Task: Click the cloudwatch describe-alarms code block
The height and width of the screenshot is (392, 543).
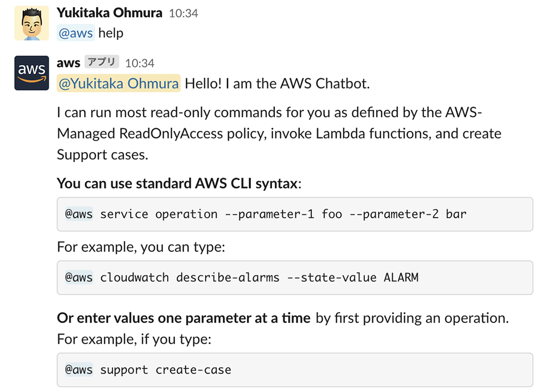Action: pyautogui.click(x=295, y=278)
